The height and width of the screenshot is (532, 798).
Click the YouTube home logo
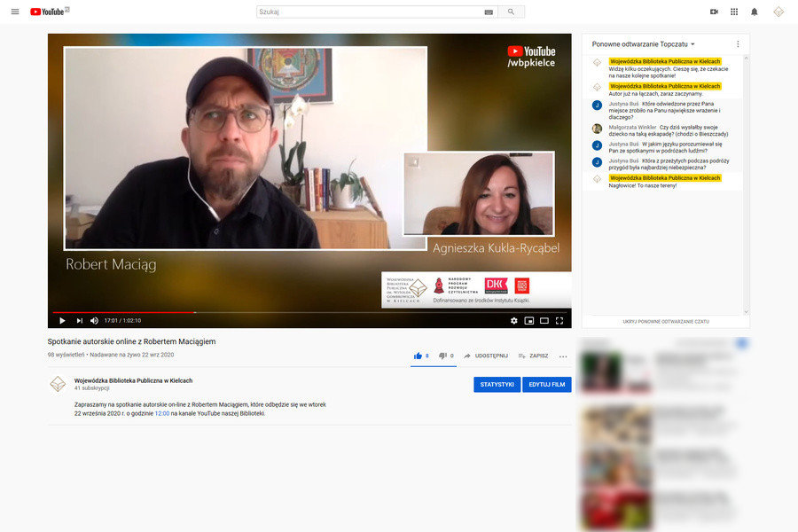pyautogui.click(x=49, y=12)
